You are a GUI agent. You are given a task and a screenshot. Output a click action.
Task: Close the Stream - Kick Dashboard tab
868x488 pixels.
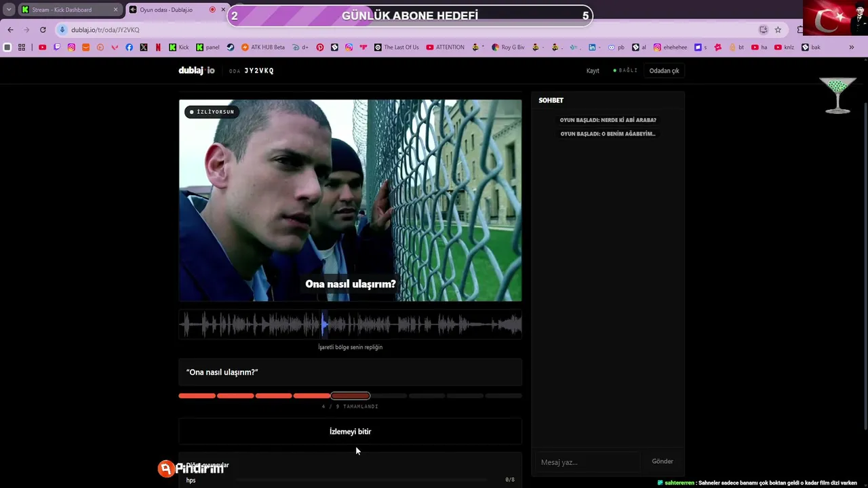coord(115,9)
